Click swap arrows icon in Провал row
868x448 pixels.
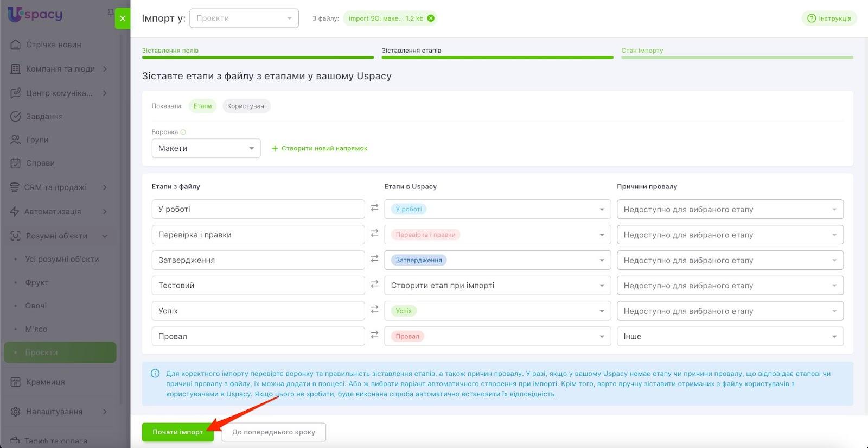point(374,335)
